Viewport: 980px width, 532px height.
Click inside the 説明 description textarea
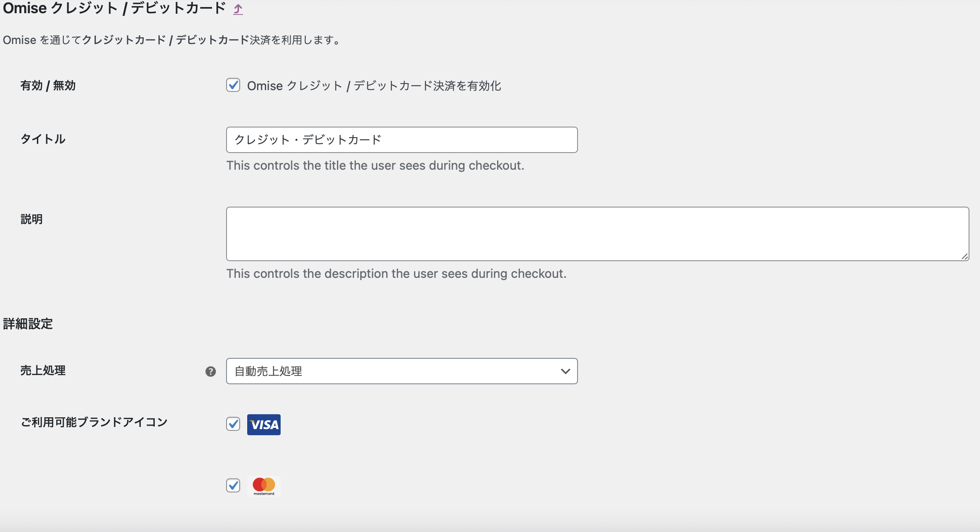pos(597,234)
